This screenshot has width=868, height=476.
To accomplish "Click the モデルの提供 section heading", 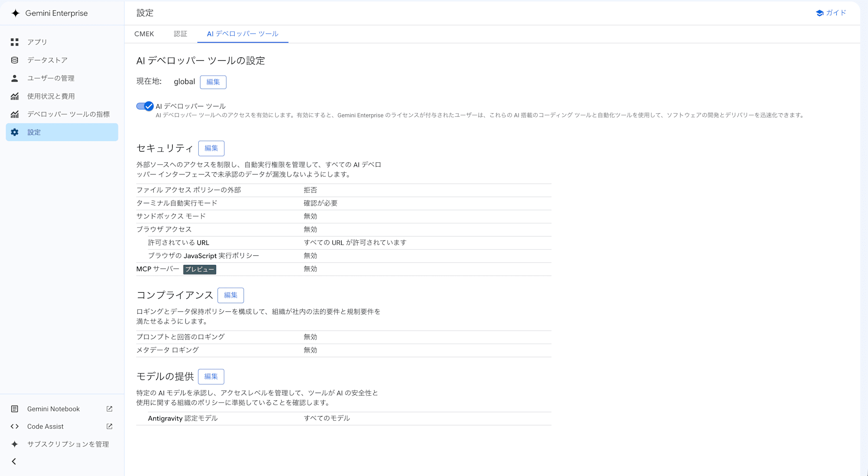I will click(x=165, y=377).
